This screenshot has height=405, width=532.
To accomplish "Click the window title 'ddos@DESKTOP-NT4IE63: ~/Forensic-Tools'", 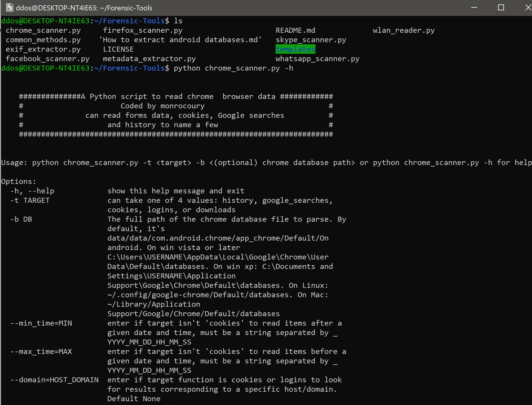I will pos(84,8).
